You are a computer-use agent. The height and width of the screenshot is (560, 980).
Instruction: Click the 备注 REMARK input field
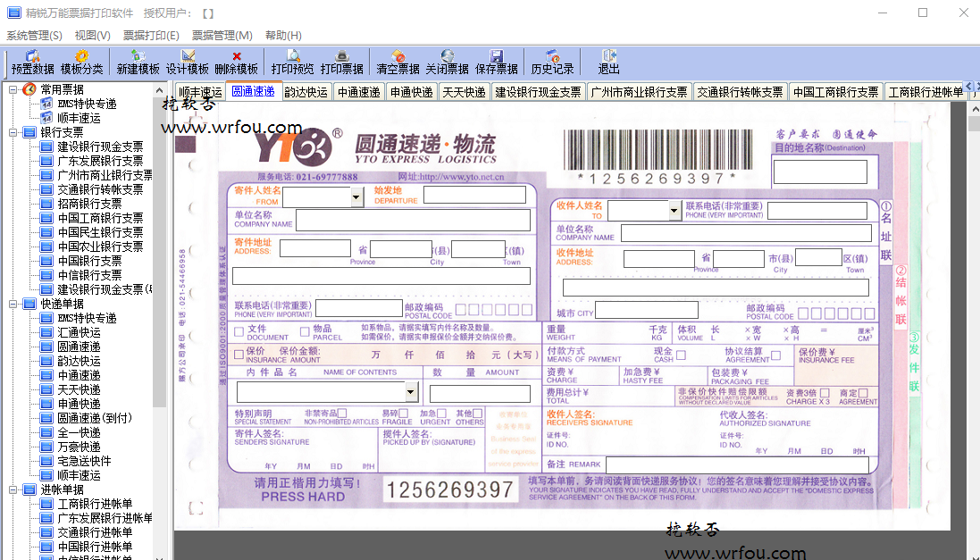pos(738,465)
